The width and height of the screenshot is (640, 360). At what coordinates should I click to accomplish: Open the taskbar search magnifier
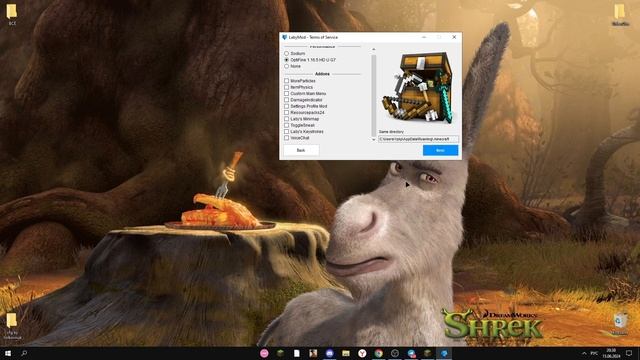(24, 353)
